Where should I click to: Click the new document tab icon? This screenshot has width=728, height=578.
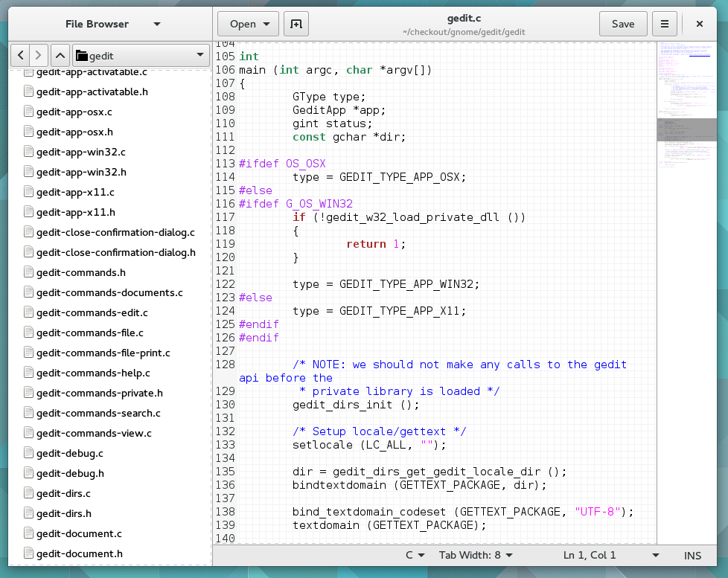[x=296, y=24]
